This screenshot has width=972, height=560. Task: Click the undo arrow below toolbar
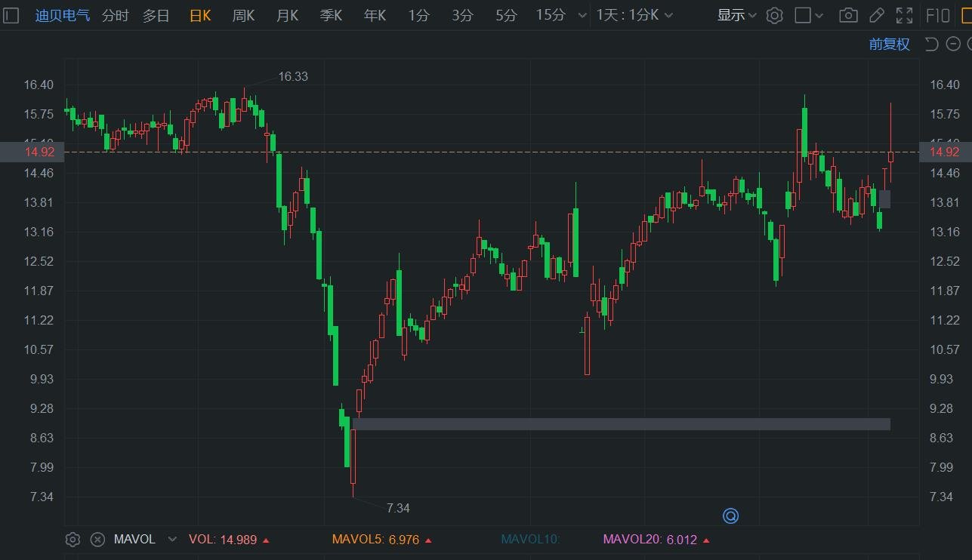tap(932, 44)
